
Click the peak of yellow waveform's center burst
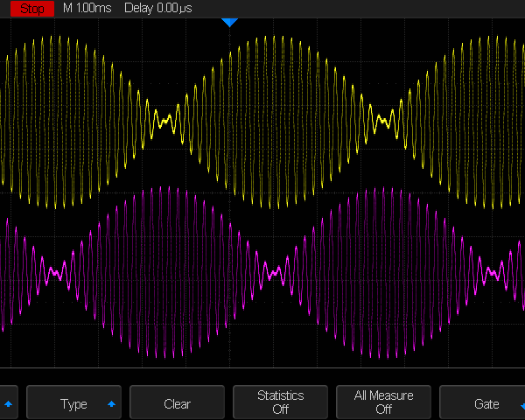pos(273,37)
